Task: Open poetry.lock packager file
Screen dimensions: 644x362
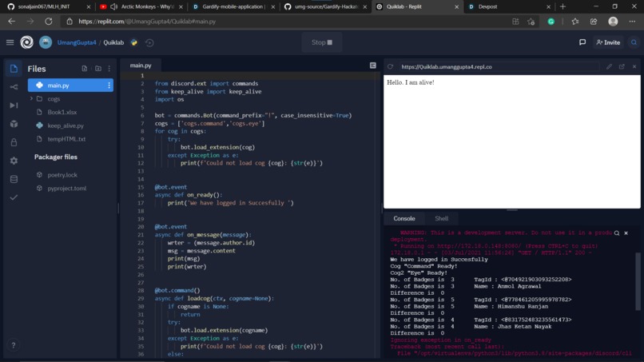Action: pyautogui.click(x=62, y=175)
